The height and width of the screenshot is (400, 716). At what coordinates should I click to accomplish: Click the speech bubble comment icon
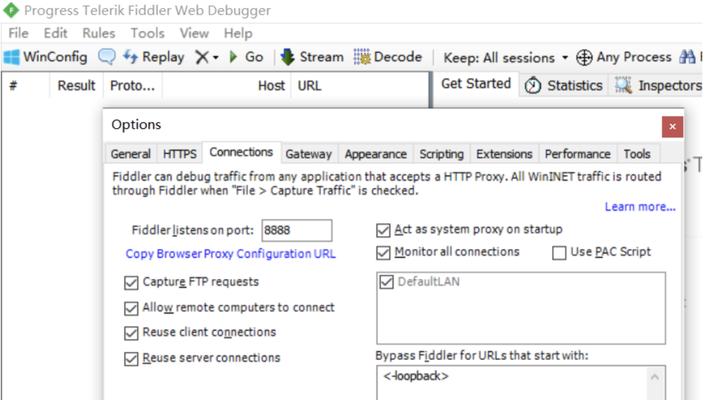[107, 57]
